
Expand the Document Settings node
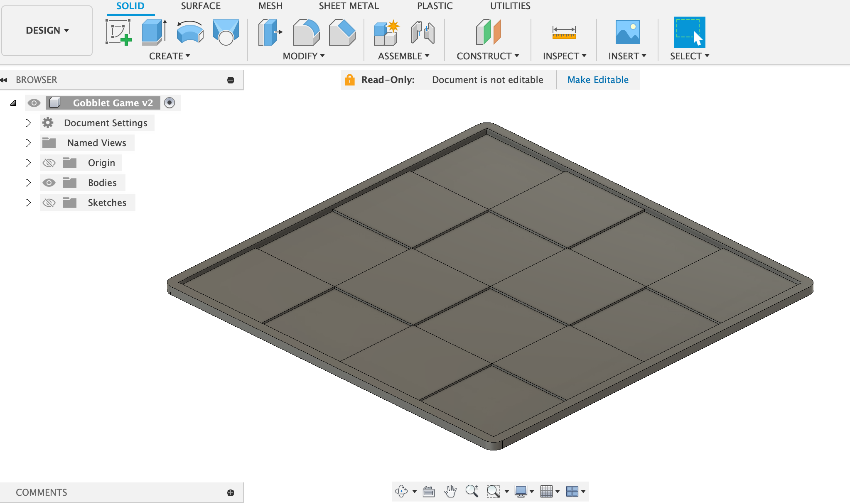(x=28, y=123)
